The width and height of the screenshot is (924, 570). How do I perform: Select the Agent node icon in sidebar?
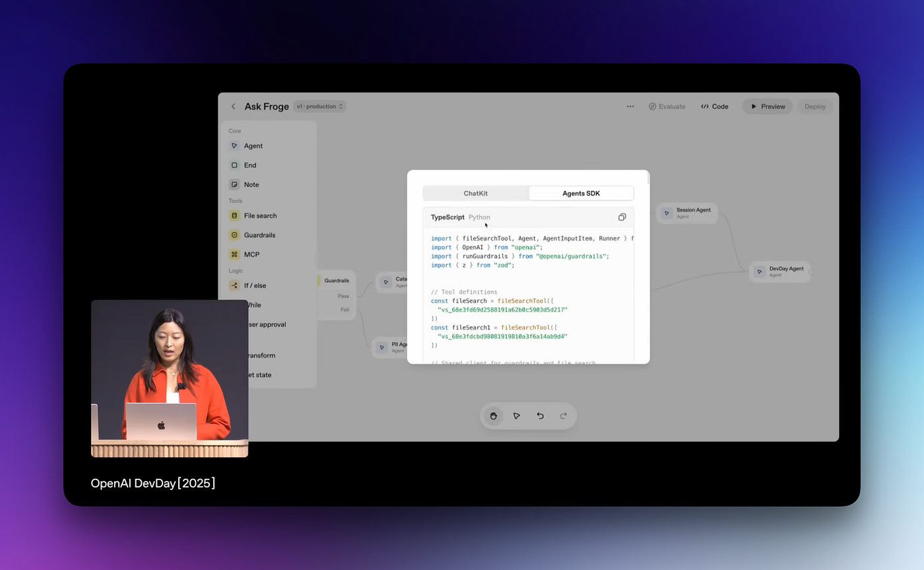point(234,146)
